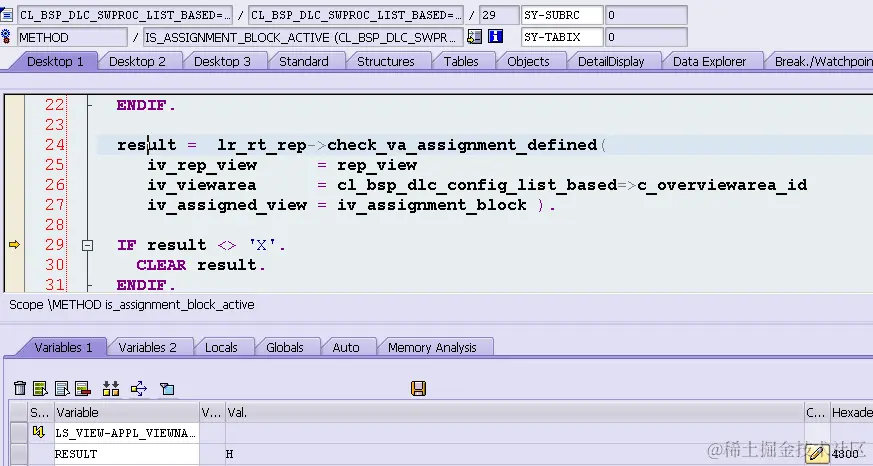Click iv_assignment_block in line 27
The image size is (873, 466).
tap(431, 205)
